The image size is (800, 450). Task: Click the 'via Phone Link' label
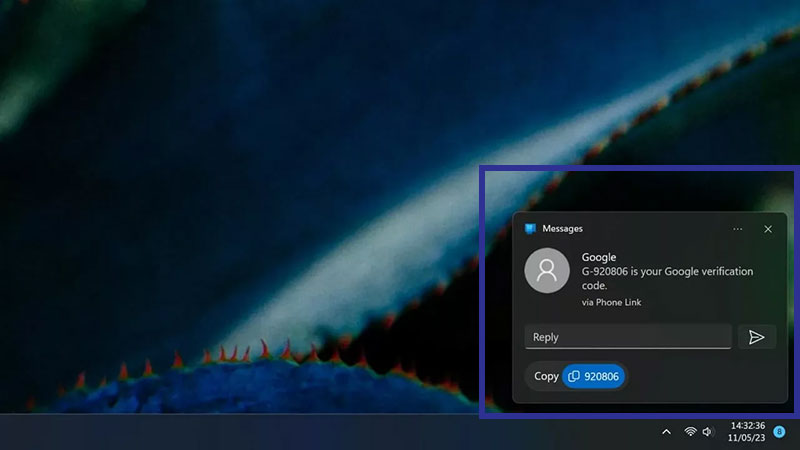pos(611,302)
